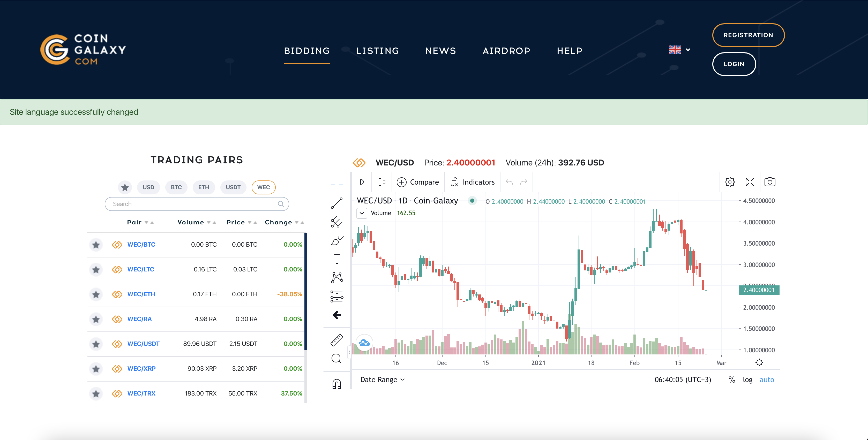Select the pitchfork drawing tool

(336, 222)
